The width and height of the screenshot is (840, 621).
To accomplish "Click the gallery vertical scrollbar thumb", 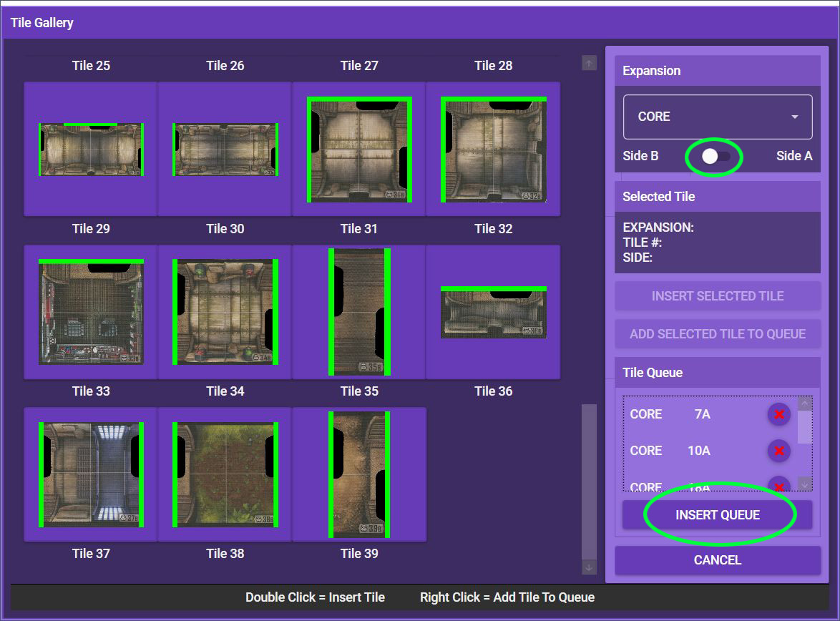I will click(589, 481).
